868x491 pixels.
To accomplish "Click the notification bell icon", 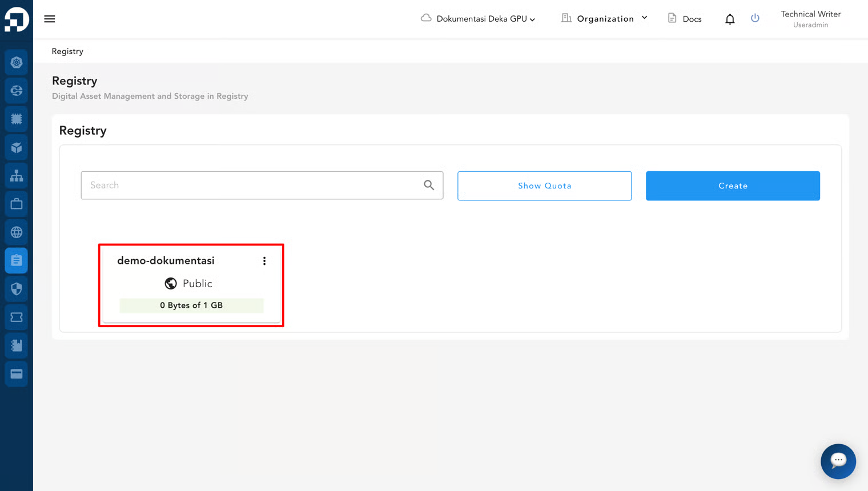I will tap(730, 19).
